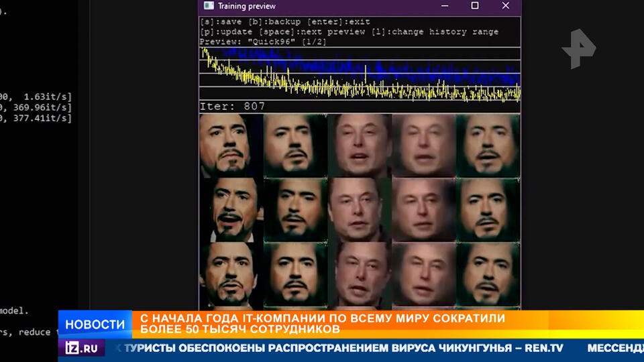The image size is (644, 362).
Task: Minimize the Training preview window
Action: [x=445, y=6]
